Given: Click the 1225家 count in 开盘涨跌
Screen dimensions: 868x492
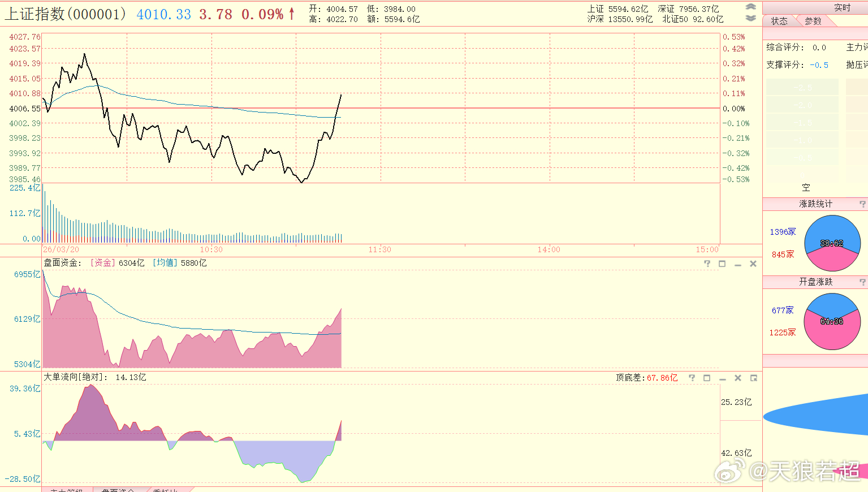Looking at the screenshot, I should pos(783,333).
